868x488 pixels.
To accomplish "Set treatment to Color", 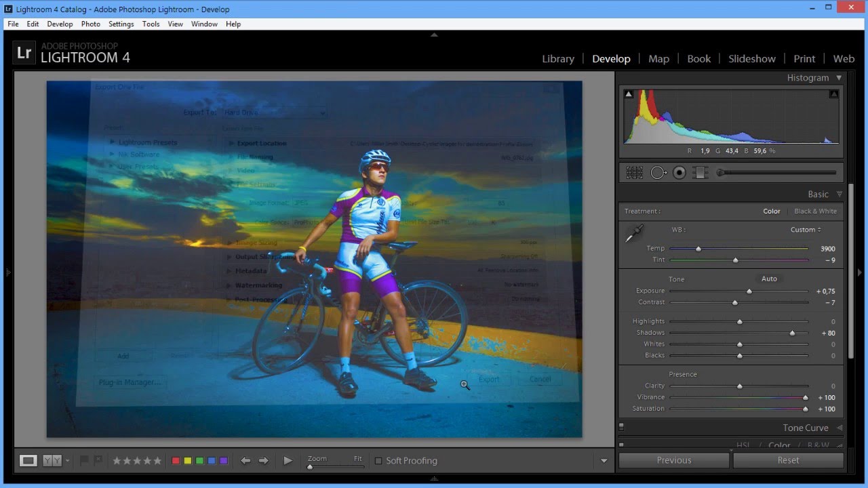I will [772, 211].
